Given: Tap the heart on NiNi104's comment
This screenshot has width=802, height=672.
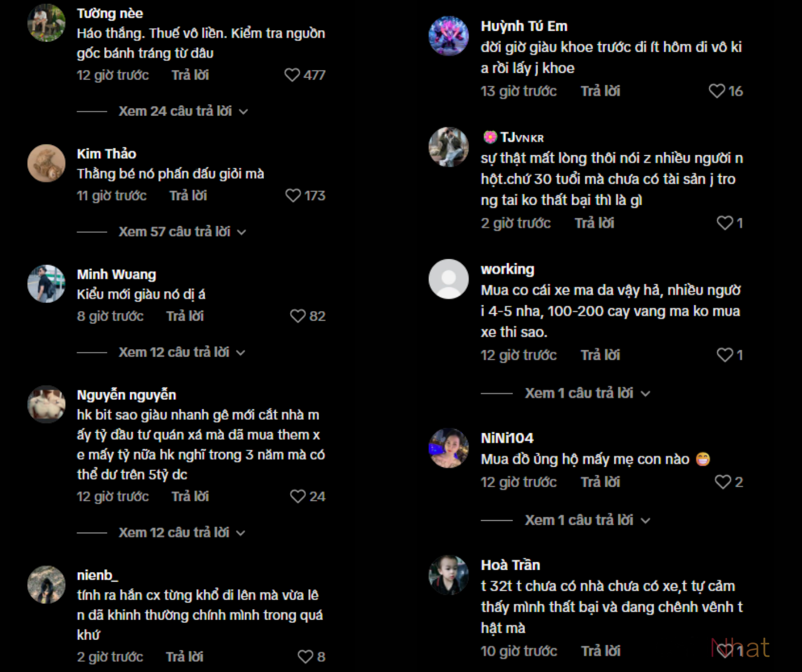Looking at the screenshot, I should [723, 482].
